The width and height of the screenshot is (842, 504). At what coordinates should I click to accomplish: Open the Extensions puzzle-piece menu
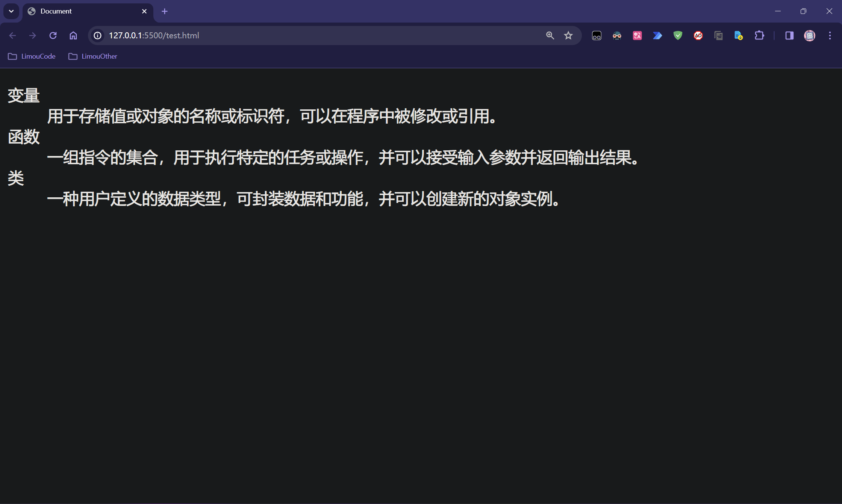coord(759,36)
